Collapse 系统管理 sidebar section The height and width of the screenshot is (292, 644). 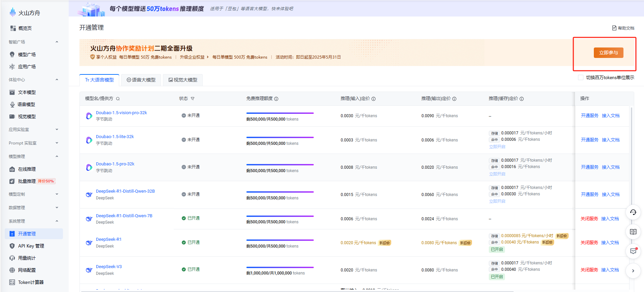(x=57, y=221)
